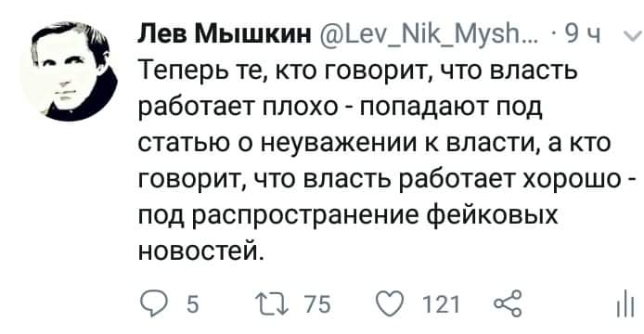Open the share options icon
The image size is (644, 334).
[x=508, y=304]
